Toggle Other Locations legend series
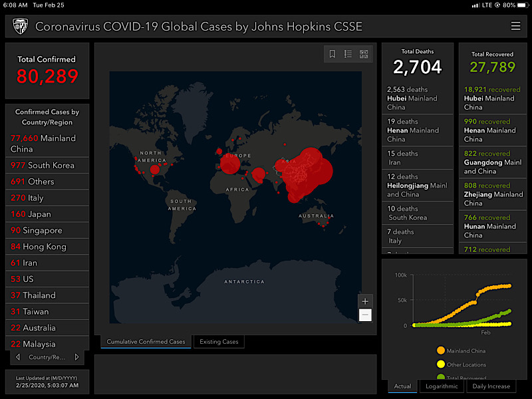 click(x=462, y=364)
